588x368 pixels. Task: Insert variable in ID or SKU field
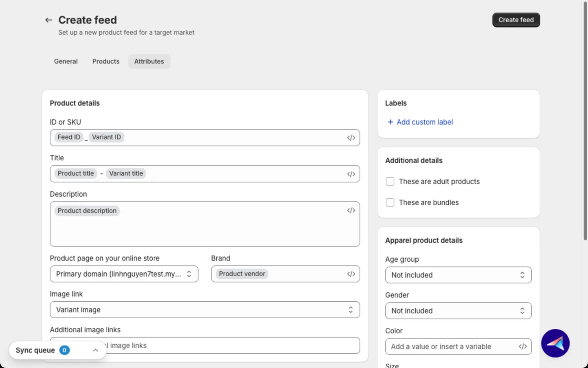(x=351, y=138)
